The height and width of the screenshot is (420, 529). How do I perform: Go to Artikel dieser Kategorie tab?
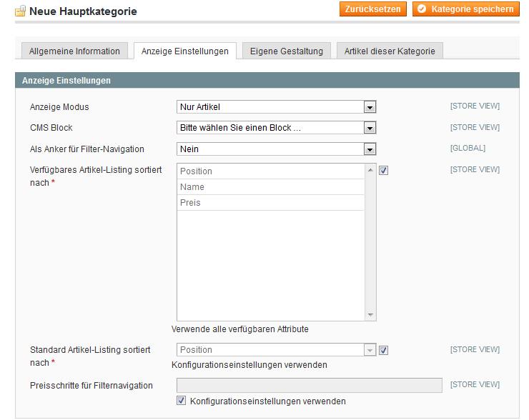[390, 51]
